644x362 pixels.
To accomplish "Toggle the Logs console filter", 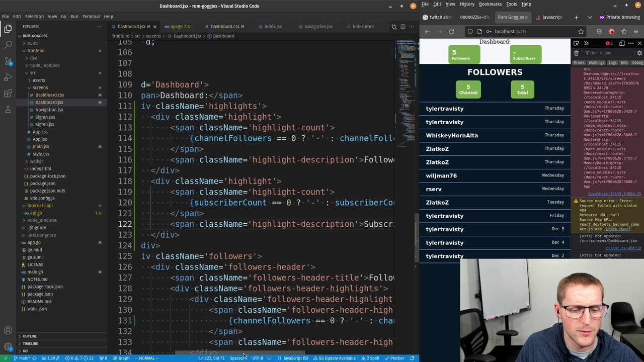I will (612, 63).
